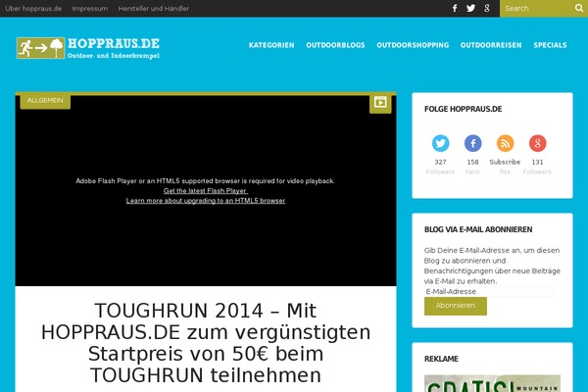Open Twitter icon in top bar

(x=470, y=8)
